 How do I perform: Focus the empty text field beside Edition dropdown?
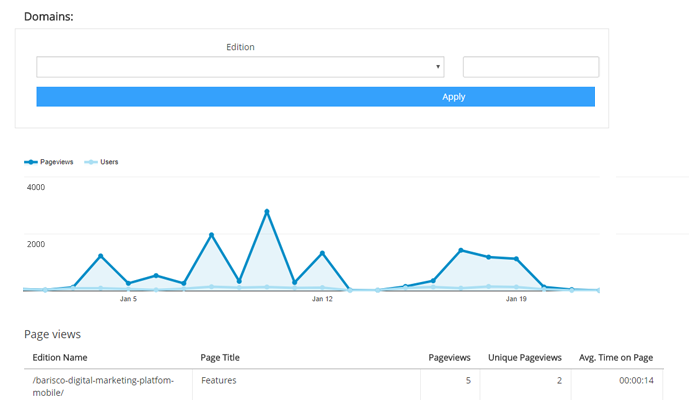pyautogui.click(x=531, y=67)
